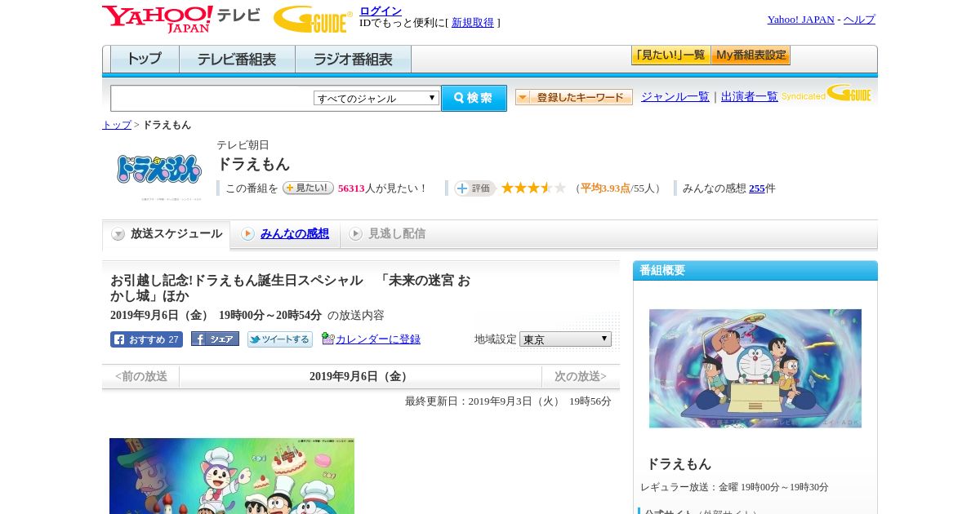Image resolution: width=980 pixels, height=514 pixels.
Task: Click the calendar register icon
Action: (x=328, y=339)
